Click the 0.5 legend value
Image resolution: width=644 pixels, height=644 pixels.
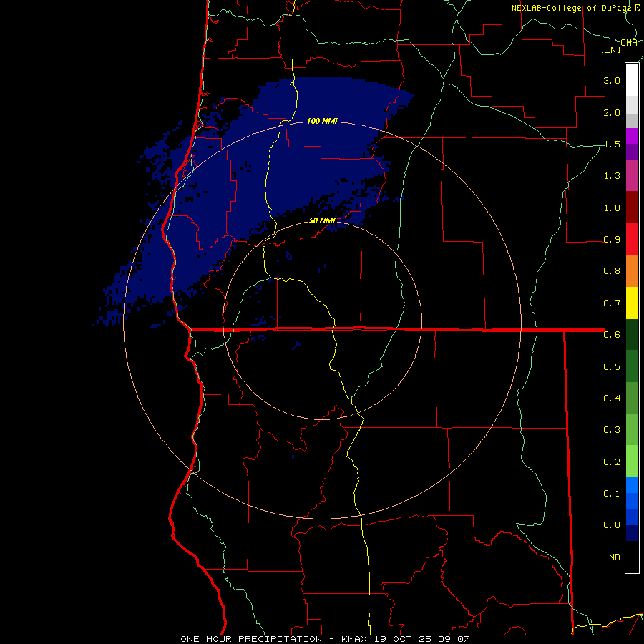[612, 366]
